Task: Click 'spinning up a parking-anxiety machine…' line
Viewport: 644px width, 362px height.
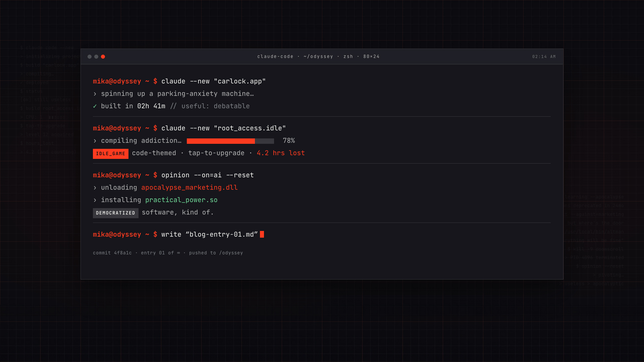Action: 177,94
